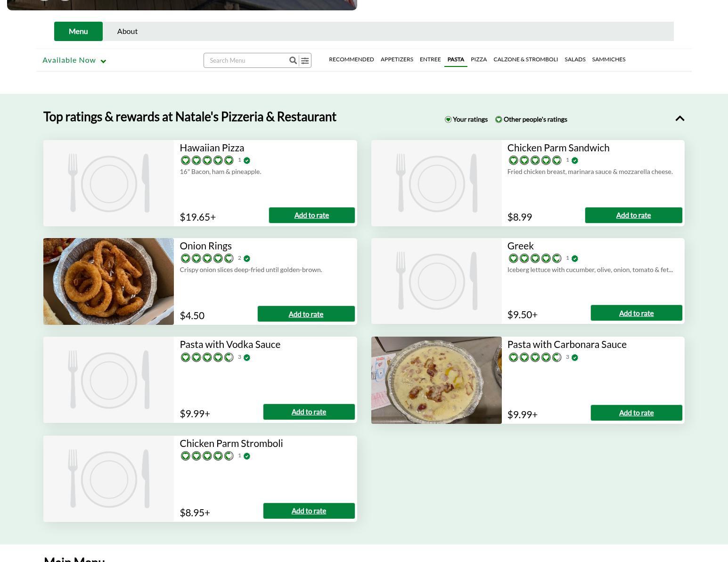Open the Pasta with Vodka Sauce title
Image resolution: width=728 pixels, height=562 pixels.
[230, 345]
